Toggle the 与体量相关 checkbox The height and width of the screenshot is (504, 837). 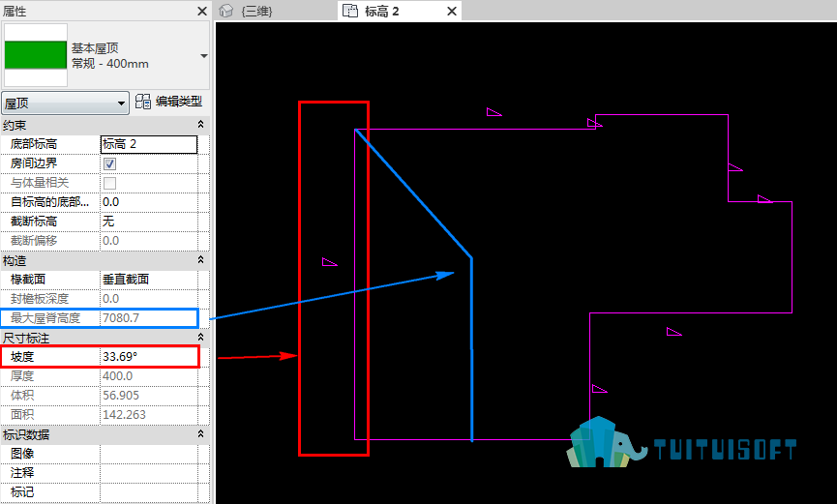[110, 183]
